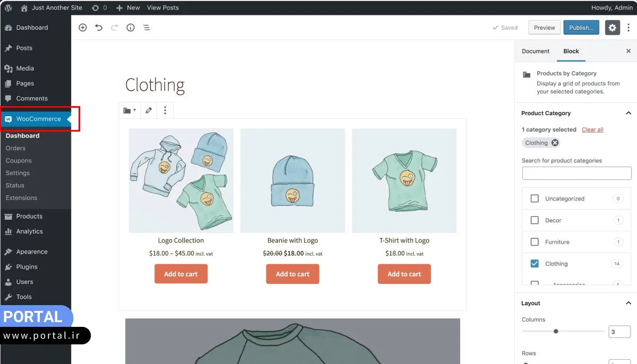The width and height of the screenshot is (637, 364).
Task: Collapse the Product Category panel
Action: coord(629,113)
